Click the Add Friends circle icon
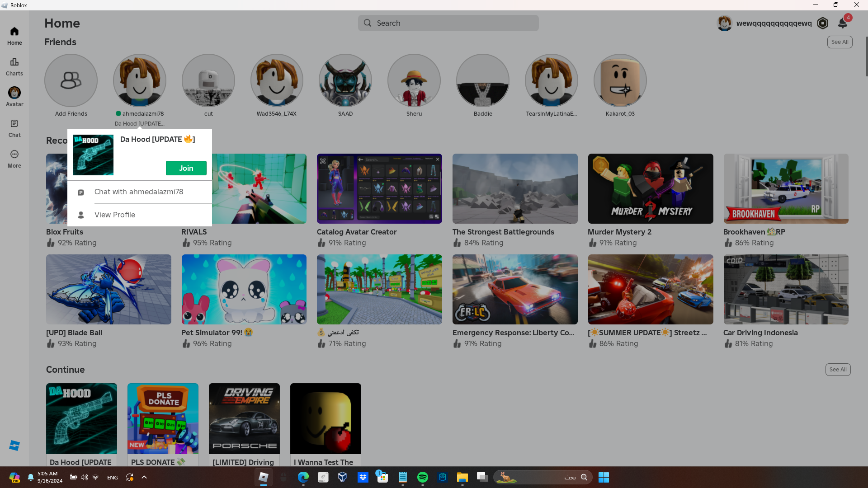The width and height of the screenshot is (868, 488). (x=71, y=81)
